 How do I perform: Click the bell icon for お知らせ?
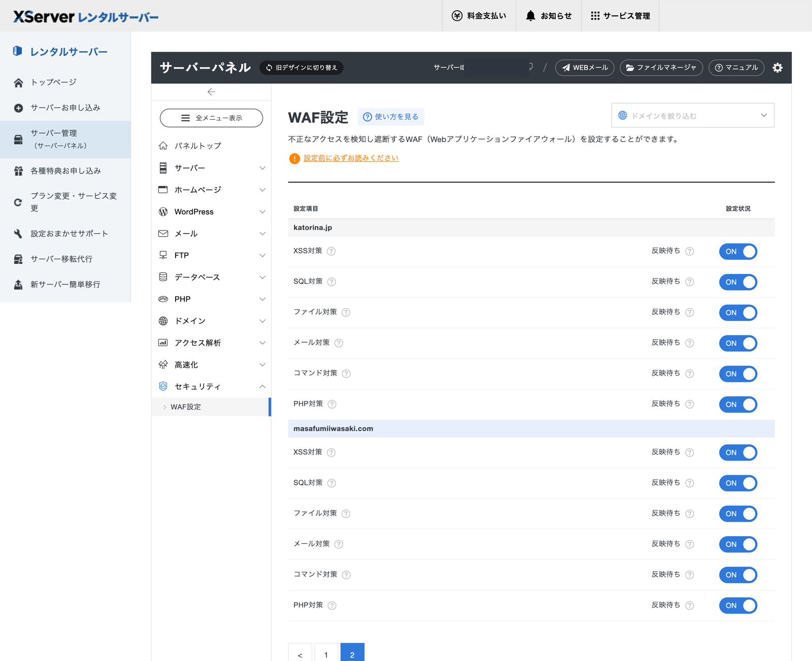click(530, 16)
